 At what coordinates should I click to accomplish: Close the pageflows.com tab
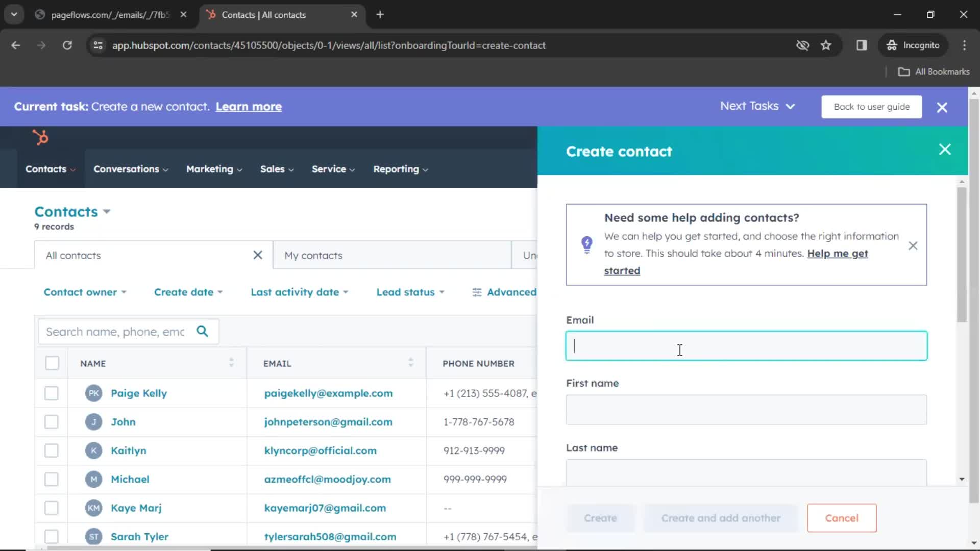(x=183, y=15)
